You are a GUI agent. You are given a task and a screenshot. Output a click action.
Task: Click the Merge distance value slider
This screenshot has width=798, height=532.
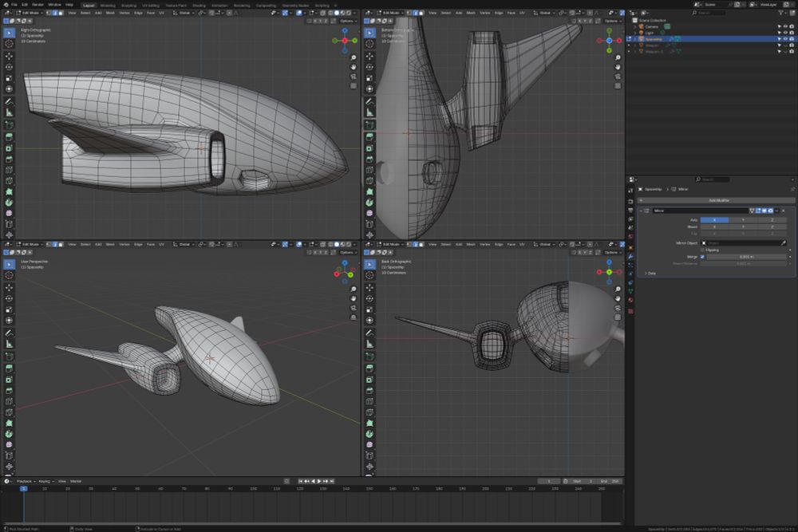[747, 257]
